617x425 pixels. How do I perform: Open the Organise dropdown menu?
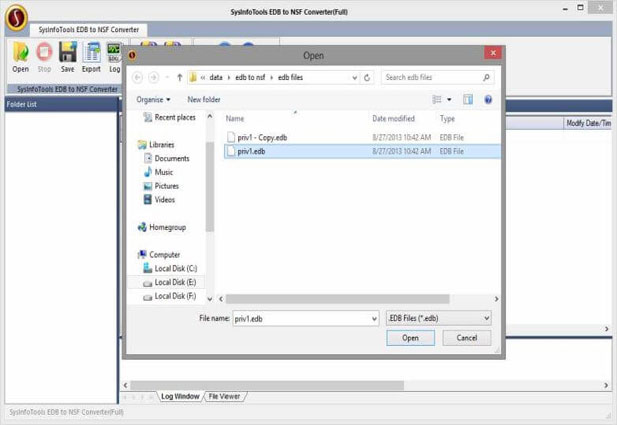153,100
